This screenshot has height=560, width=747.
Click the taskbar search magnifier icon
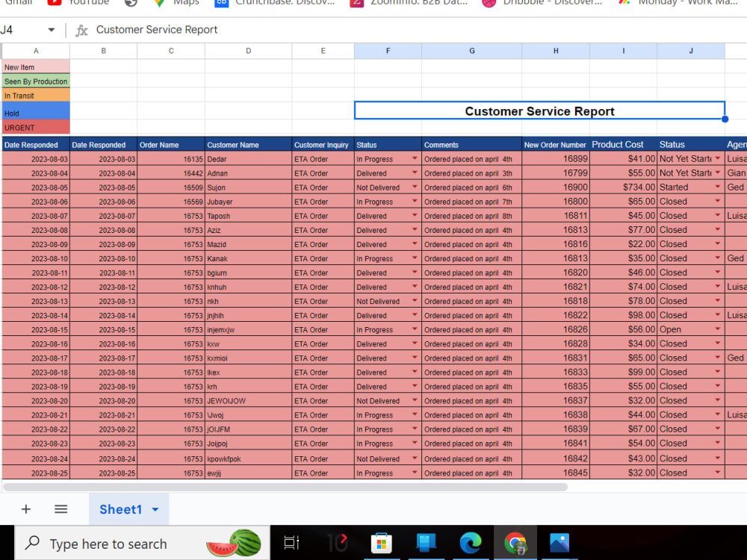[x=32, y=543]
